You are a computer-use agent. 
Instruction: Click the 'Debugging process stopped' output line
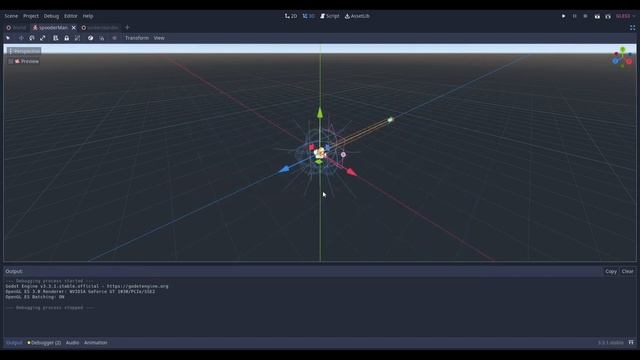(x=50, y=308)
